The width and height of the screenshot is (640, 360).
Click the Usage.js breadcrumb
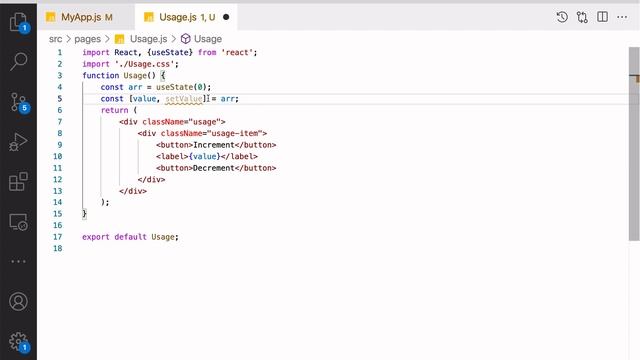(x=148, y=39)
